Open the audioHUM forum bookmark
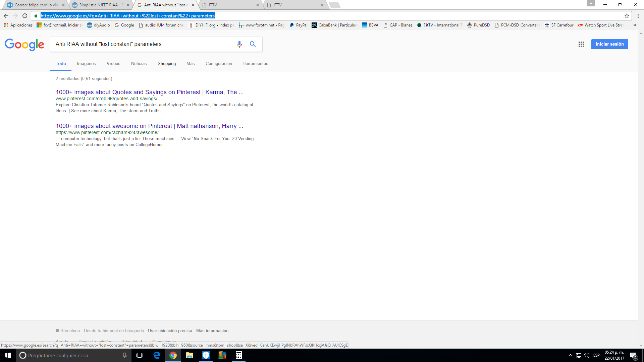 click(x=161, y=25)
